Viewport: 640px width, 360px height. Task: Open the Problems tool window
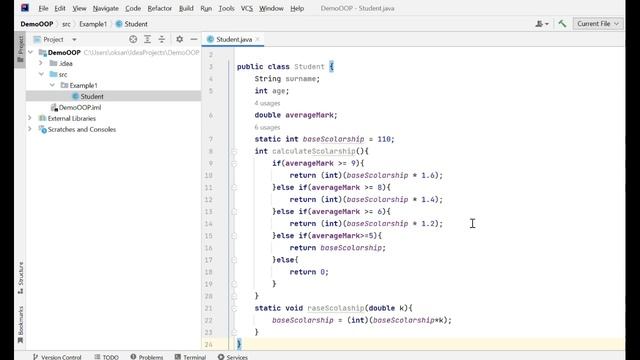[x=147, y=357]
